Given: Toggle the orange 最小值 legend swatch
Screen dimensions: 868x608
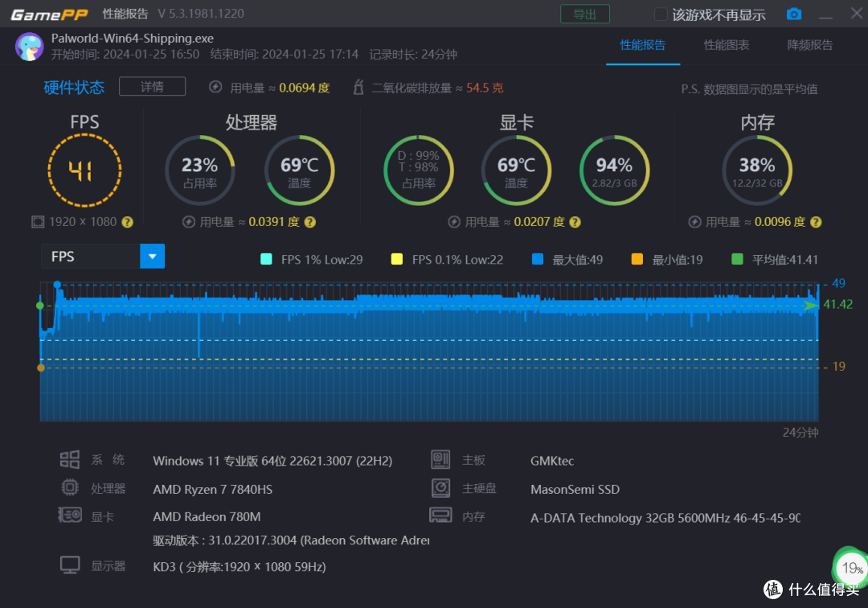Looking at the screenshot, I should (x=637, y=259).
